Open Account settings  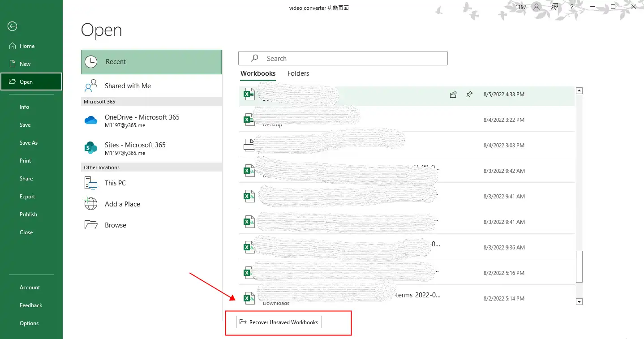coord(31,288)
